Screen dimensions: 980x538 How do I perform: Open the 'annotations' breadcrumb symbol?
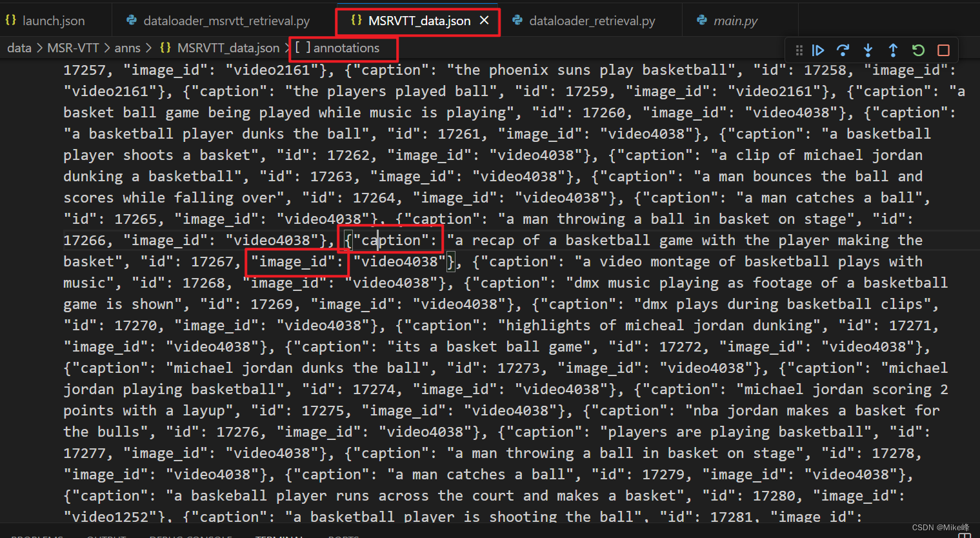click(346, 48)
